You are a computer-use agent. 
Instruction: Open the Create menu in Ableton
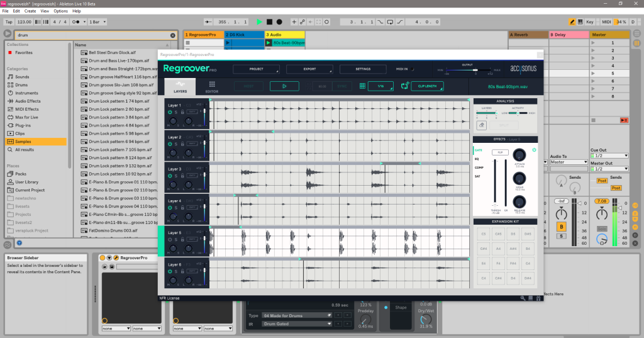pos(29,11)
